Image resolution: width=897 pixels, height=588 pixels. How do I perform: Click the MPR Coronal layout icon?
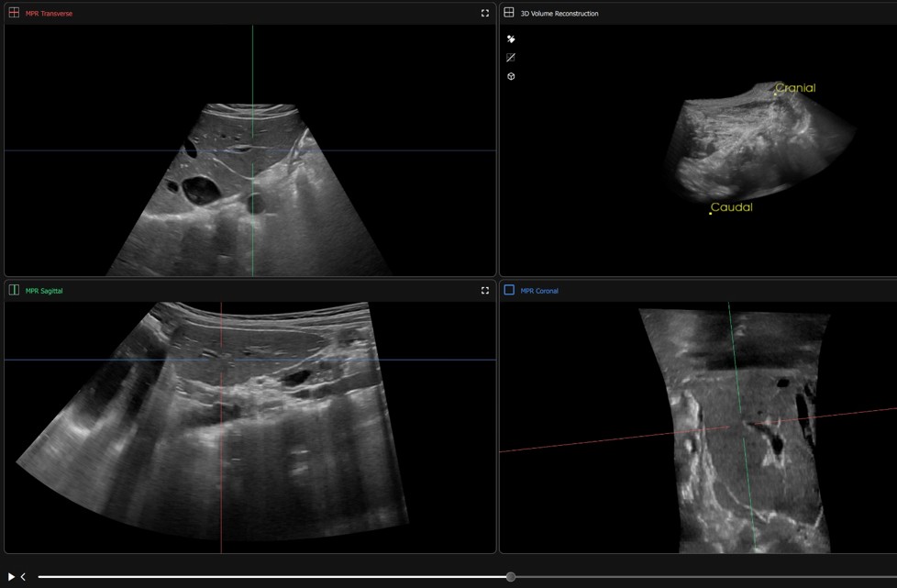point(508,290)
